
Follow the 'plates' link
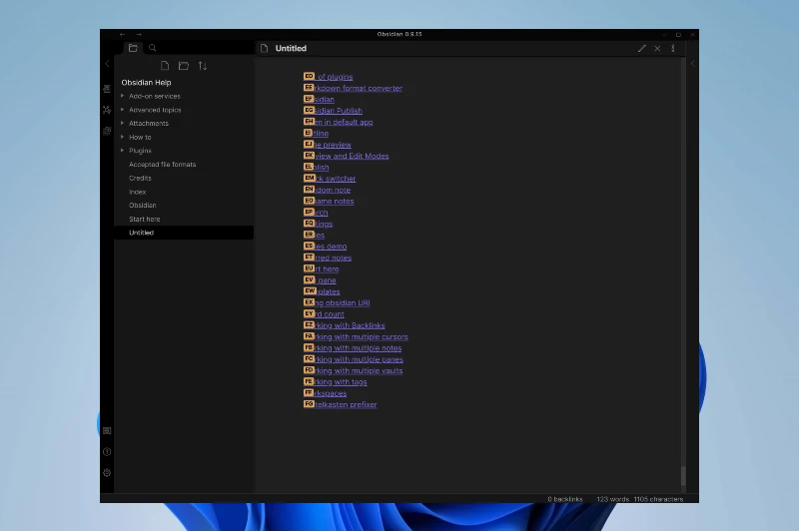(329, 291)
